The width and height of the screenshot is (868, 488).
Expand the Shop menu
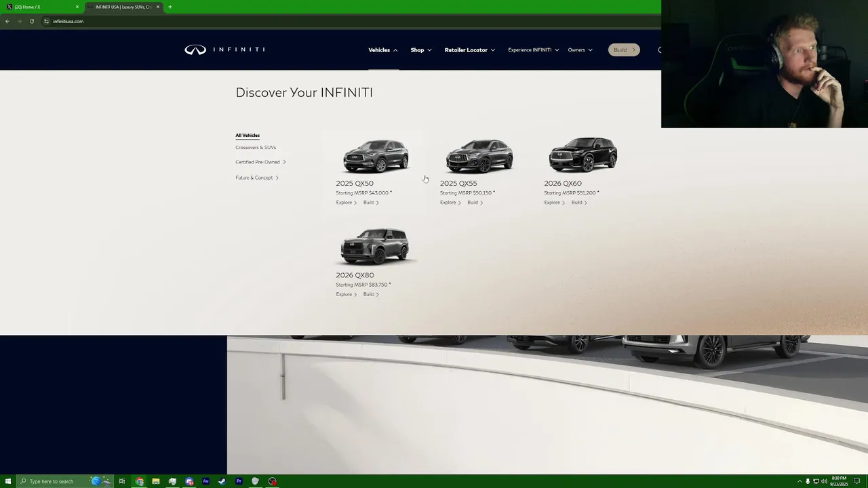[x=421, y=49]
